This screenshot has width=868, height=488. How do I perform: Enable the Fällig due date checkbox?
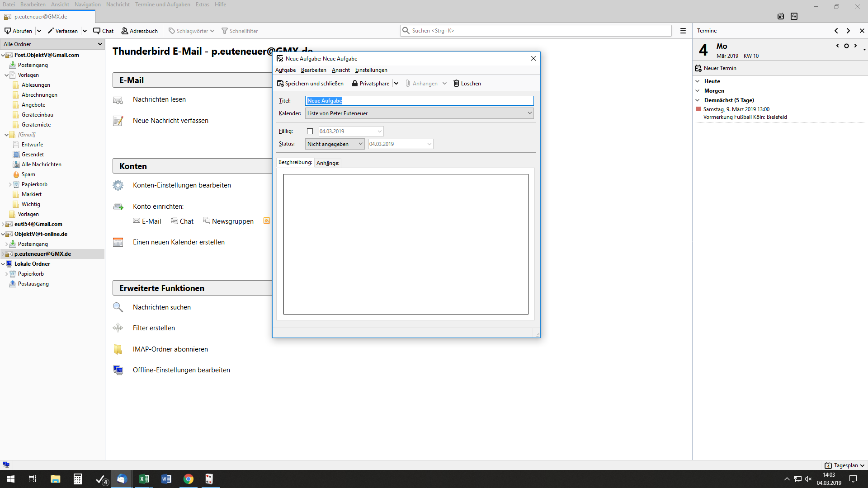(x=310, y=131)
